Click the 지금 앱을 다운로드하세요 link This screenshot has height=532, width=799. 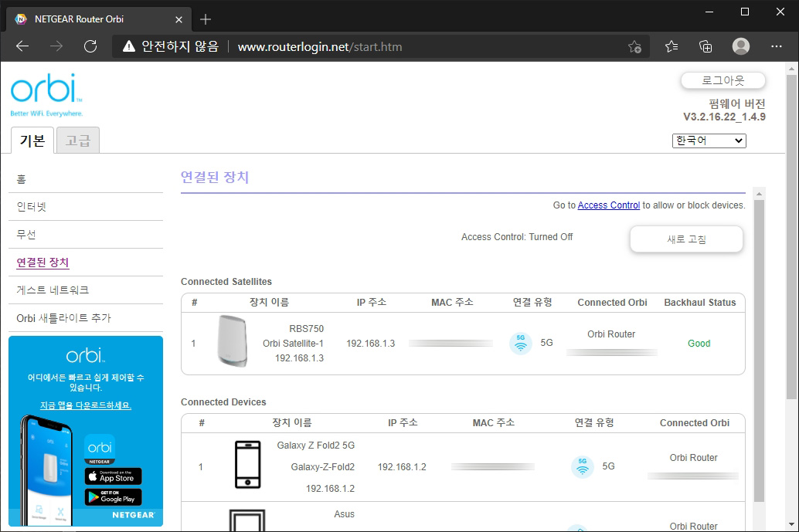click(x=86, y=405)
